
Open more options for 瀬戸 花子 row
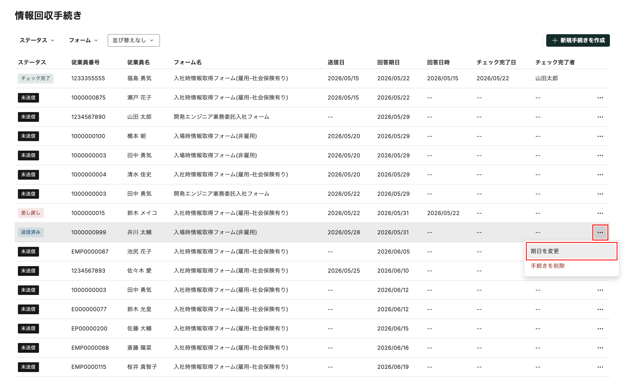click(600, 98)
